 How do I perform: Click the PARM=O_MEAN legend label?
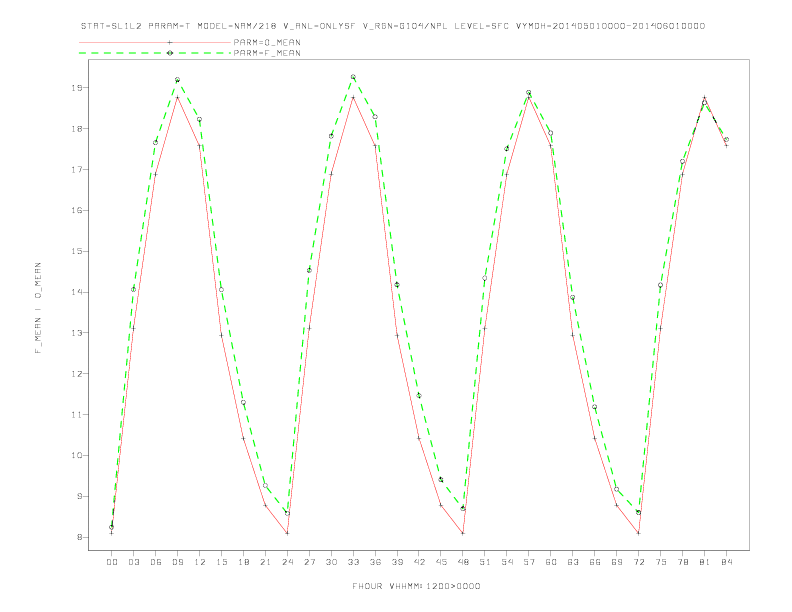pyautogui.click(x=267, y=42)
